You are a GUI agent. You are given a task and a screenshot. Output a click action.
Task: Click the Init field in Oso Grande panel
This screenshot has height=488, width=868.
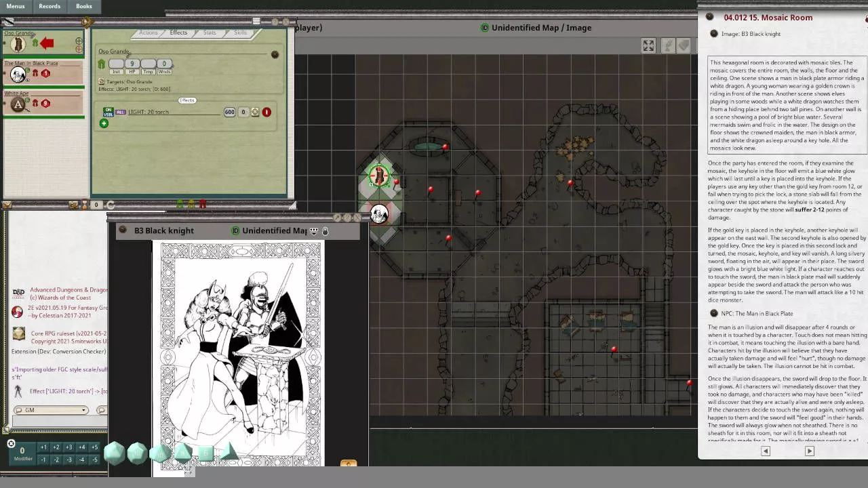(x=116, y=64)
